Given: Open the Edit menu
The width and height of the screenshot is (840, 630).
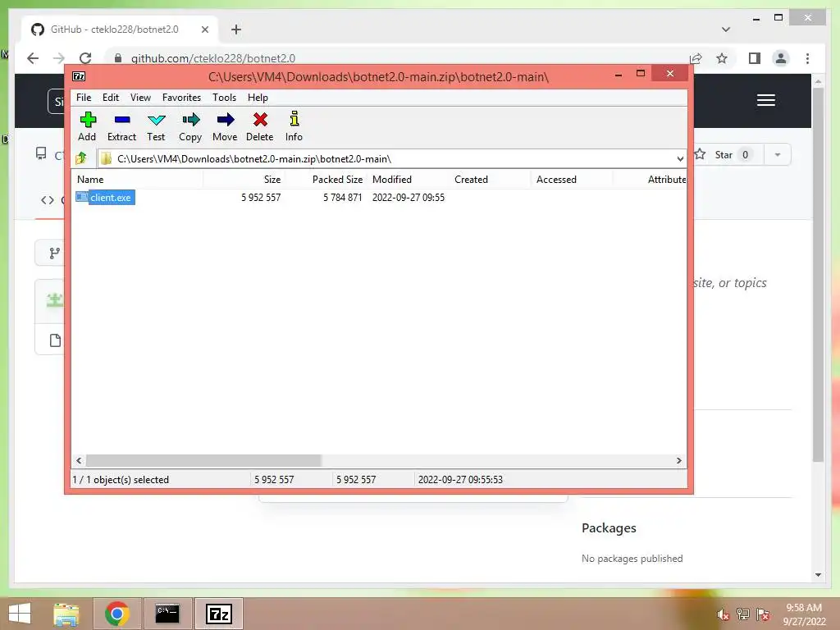Looking at the screenshot, I should pyautogui.click(x=111, y=98).
